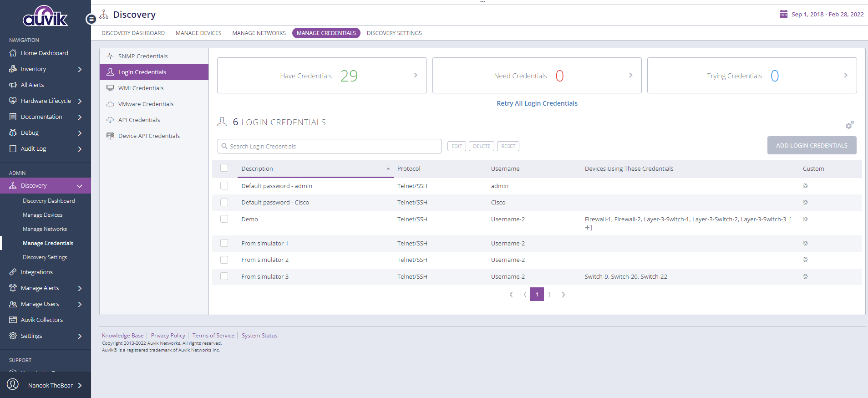Open the Knowledge Base footer link
Image resolution: width=868 pixels, height=398 pixels.
[123, 336]
